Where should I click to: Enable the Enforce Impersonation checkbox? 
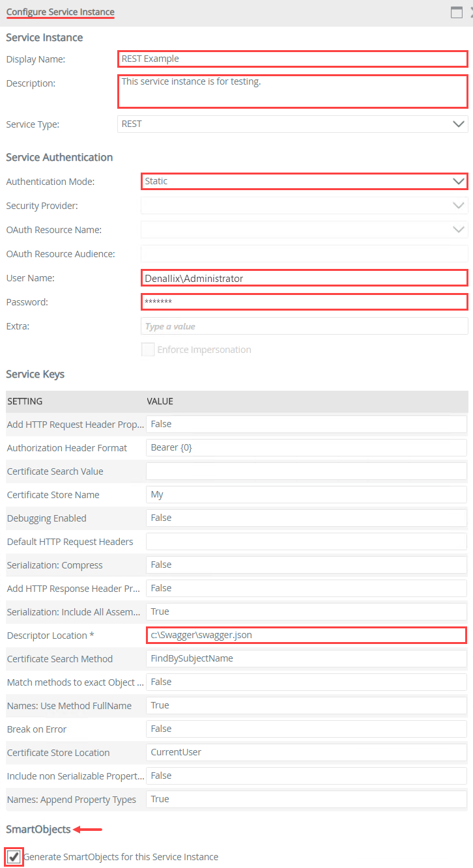tap(148, 349)
